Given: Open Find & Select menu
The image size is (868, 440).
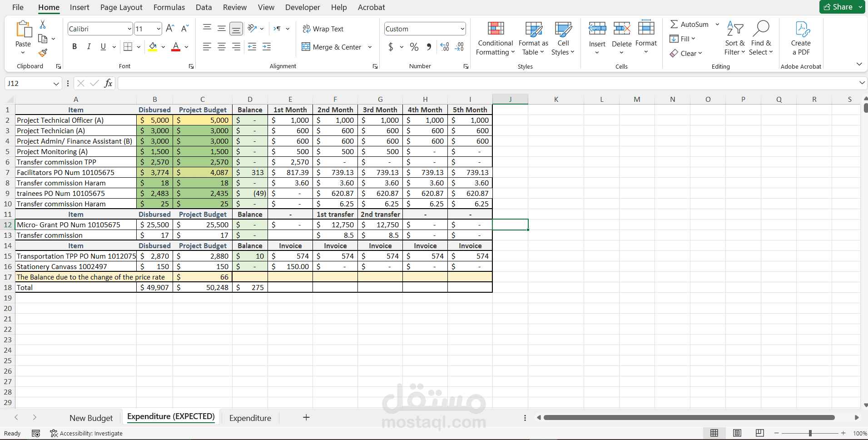Looking at the screenshot, I should coord(761,39).
